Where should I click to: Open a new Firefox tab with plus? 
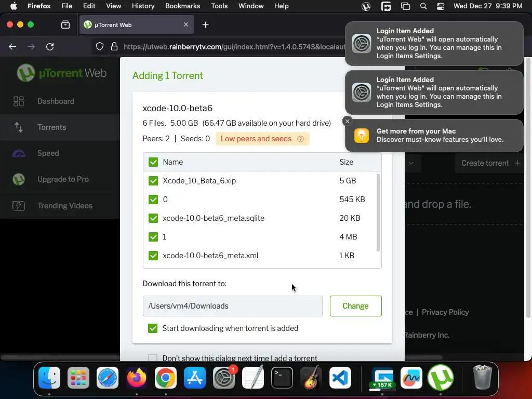tap(205, 25)
